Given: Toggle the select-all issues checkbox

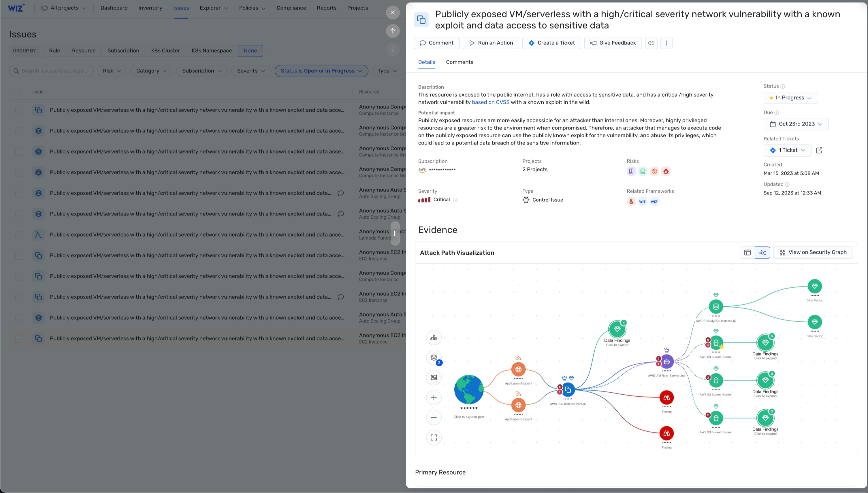Looking at the screenshot, I should tap(18, 92).
